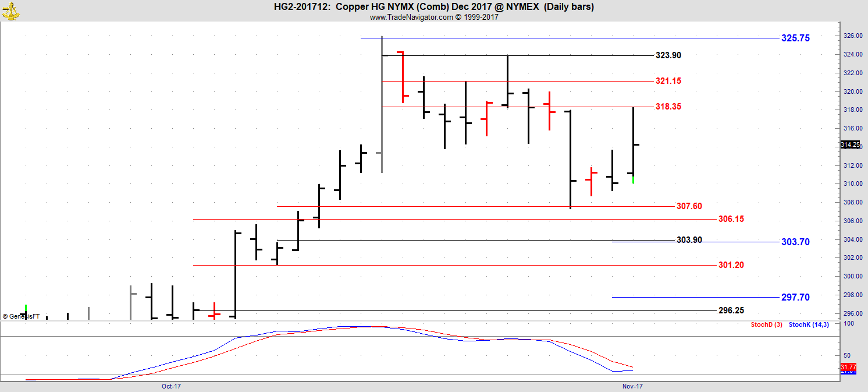
Task: Click the red 321.15 price label
Action: [x=668, y=81]
